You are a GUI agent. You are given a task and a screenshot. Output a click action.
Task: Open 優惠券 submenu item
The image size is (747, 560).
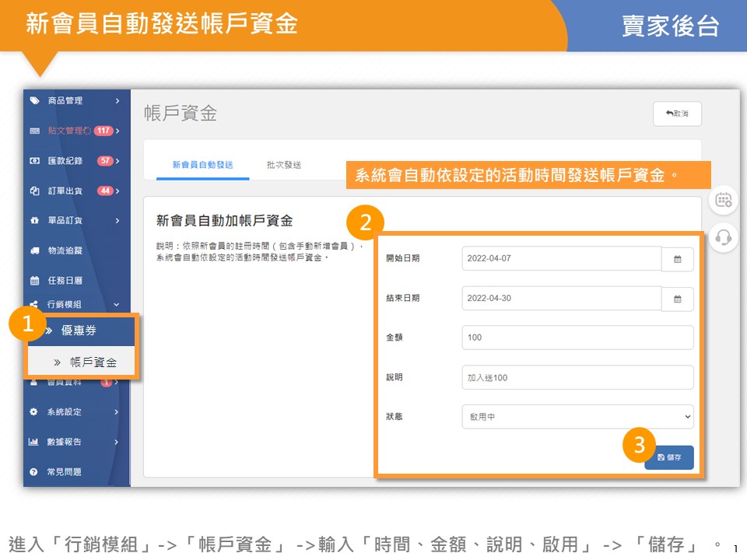coord(79,331)
